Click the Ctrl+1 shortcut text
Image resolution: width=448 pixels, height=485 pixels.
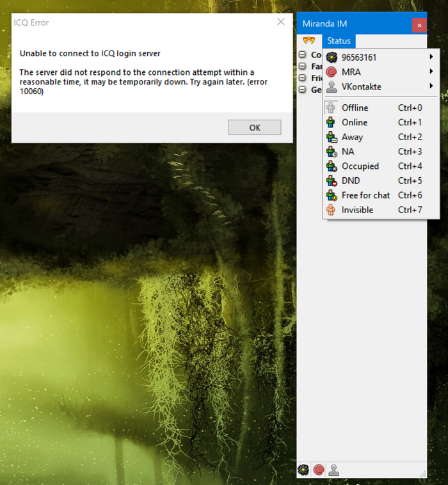pos(410,122)
